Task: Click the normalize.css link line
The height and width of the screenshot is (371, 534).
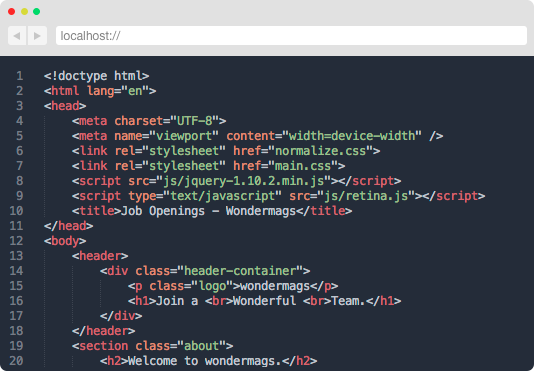Action: [x=226, y=151]
